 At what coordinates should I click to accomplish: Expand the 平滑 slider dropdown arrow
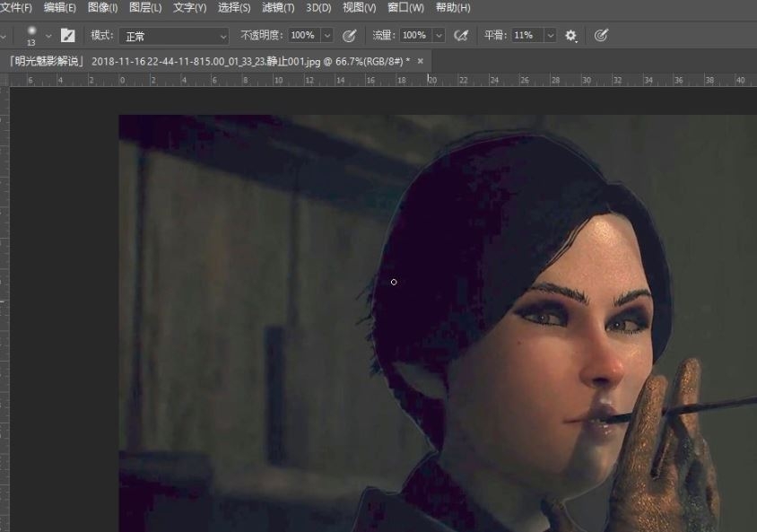[551, 35]
